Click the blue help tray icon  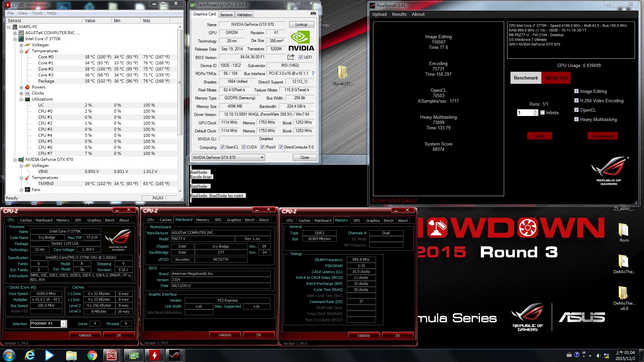[x=577, y=355]
